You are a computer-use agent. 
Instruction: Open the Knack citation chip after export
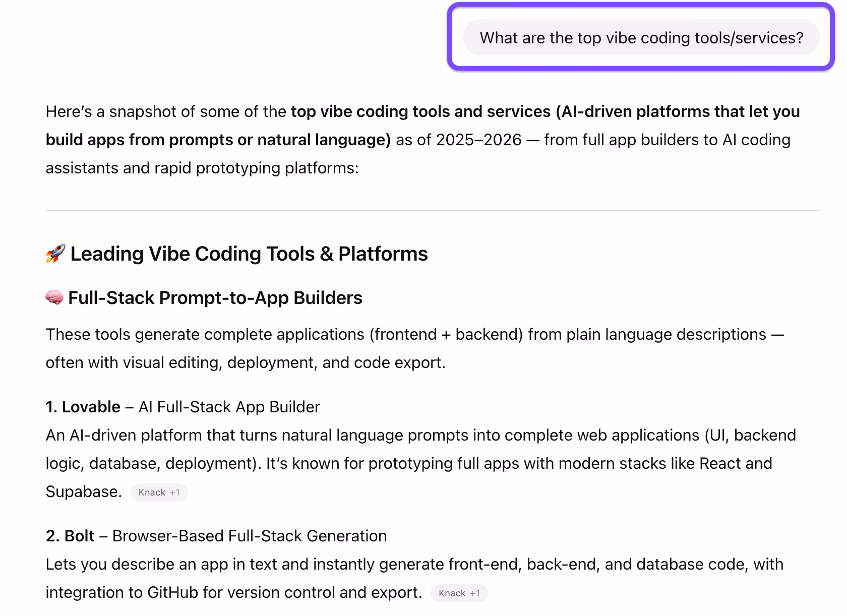459,593
